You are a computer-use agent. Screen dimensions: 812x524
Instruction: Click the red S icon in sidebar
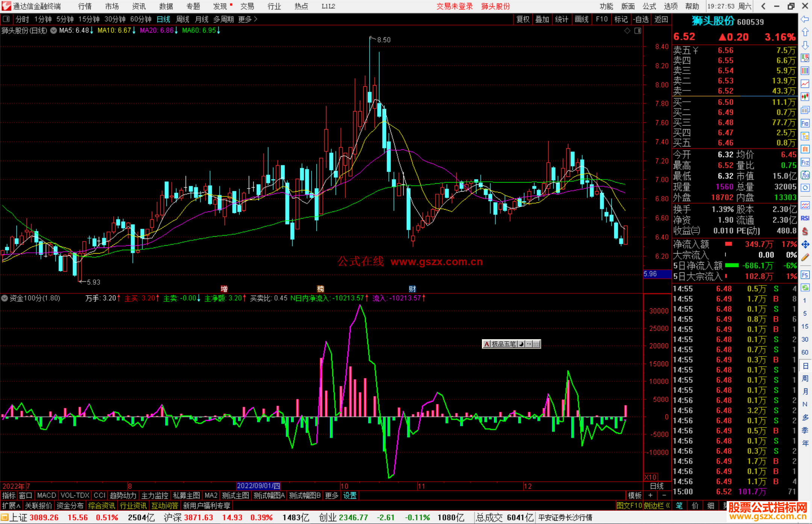[805, 231]
